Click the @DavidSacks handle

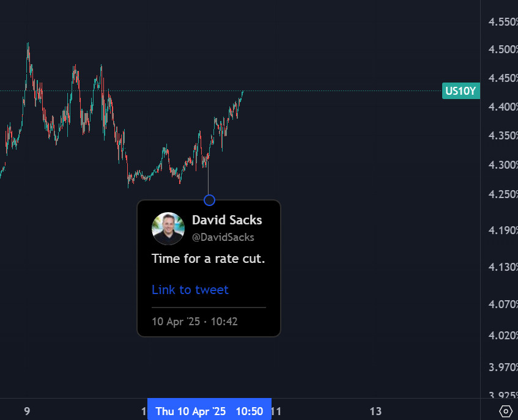223,237
